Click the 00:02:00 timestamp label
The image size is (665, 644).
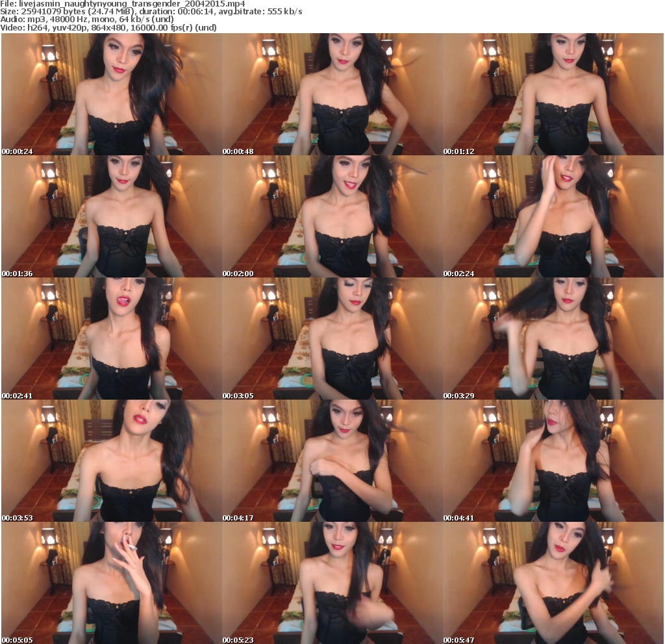tap(238, 274)
